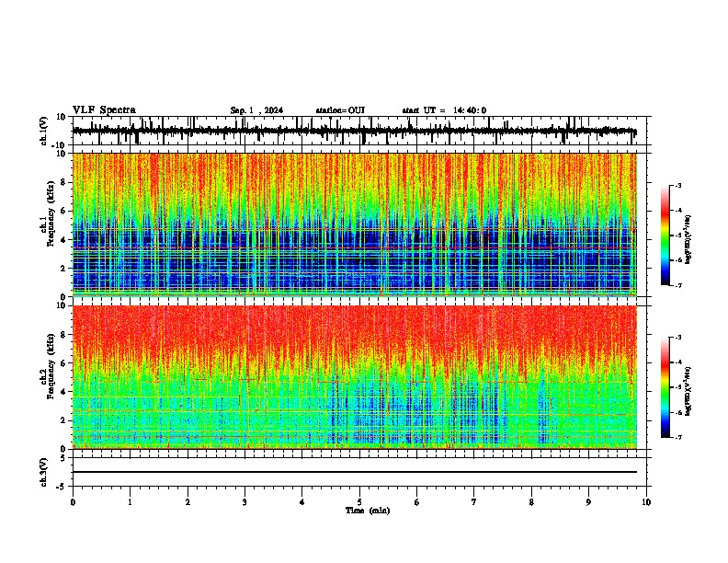This screenshot has height=563, width=728.
Task: Click tick label "10" on the Time axis
Action: (x=646, y=502)
